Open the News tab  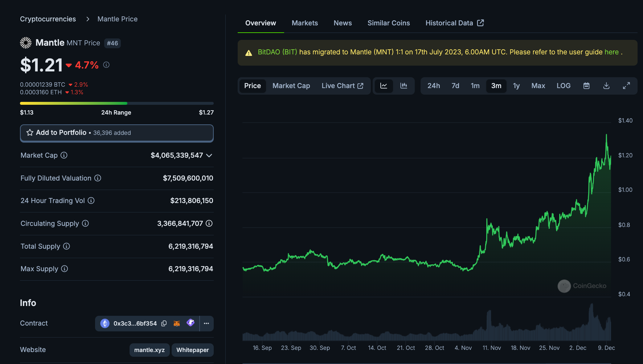pyautogui.click(x=343, y=23)
